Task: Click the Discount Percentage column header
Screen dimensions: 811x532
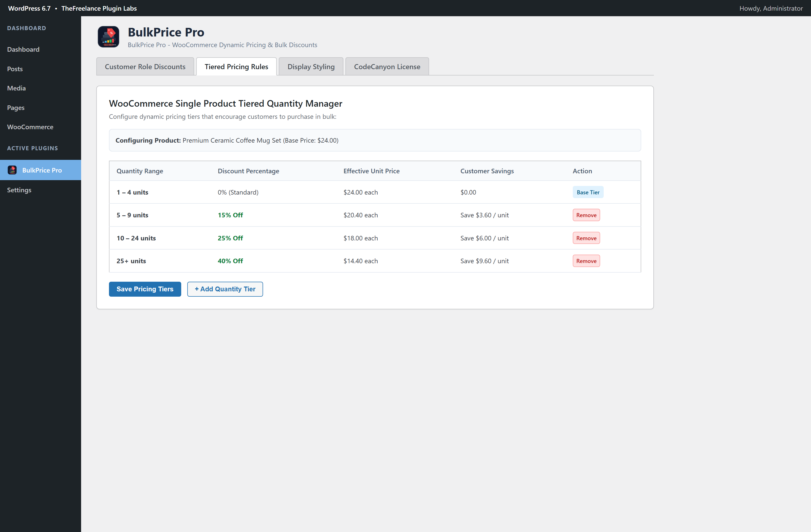Action: point(248,171)
